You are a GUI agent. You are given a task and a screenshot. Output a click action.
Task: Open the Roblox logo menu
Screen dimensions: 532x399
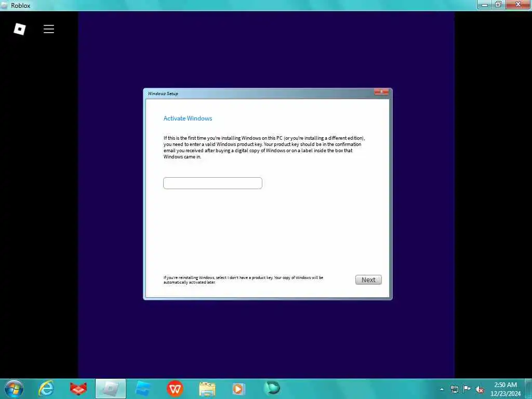(20, 29)
